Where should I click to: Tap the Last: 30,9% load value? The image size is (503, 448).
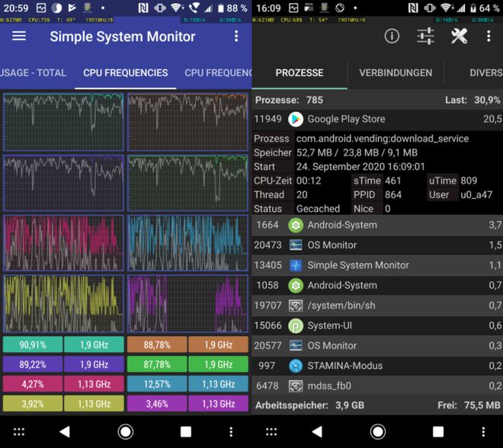click(x=473, y=100)
